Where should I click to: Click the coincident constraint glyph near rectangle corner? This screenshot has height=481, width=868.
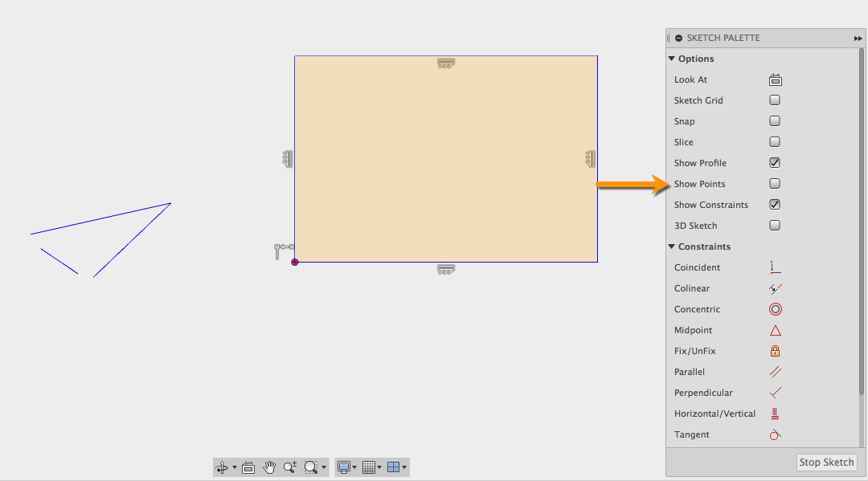[x=284, y=251]
